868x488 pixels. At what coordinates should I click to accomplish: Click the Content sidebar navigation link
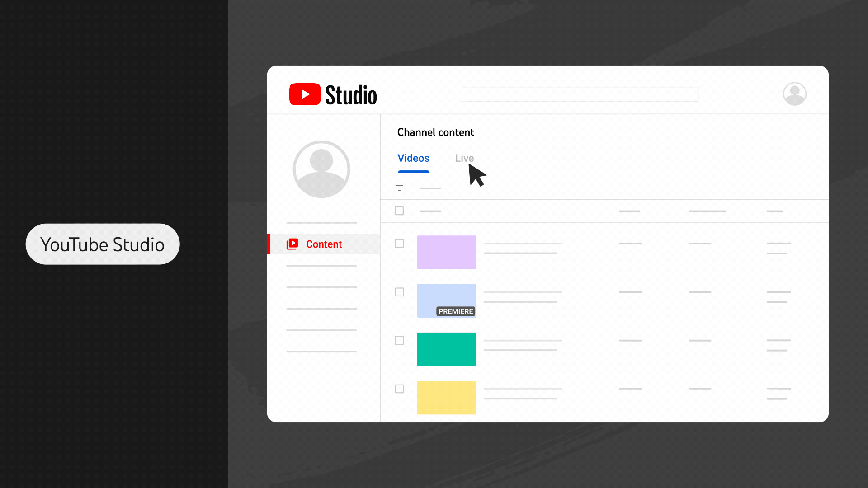(324, 244)
